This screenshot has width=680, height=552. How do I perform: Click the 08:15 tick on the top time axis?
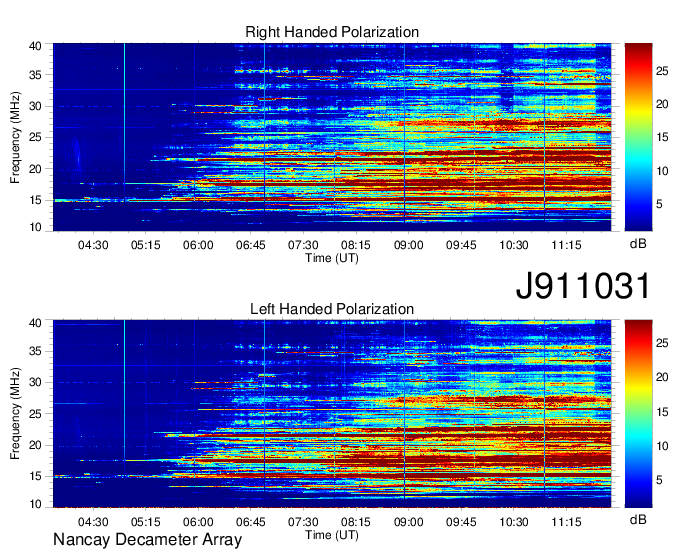(x=356, y=245)
